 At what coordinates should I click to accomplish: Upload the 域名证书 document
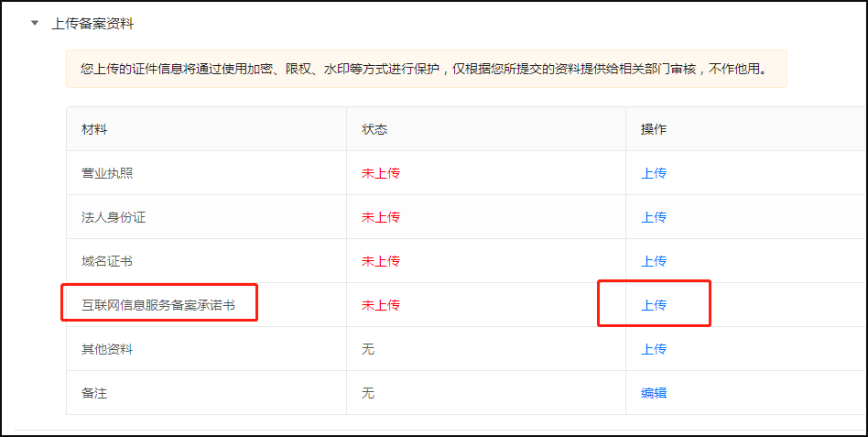tap(654, 261)
